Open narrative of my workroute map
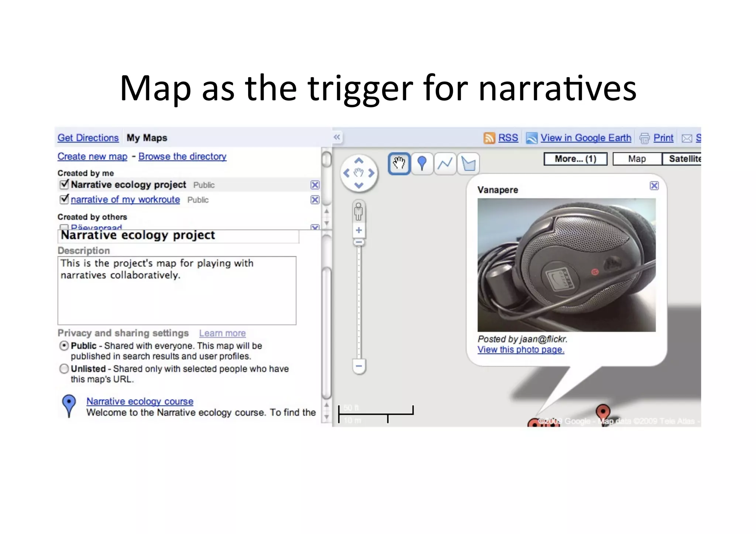This screenshot has width=756, height=534. pos(125,200)
